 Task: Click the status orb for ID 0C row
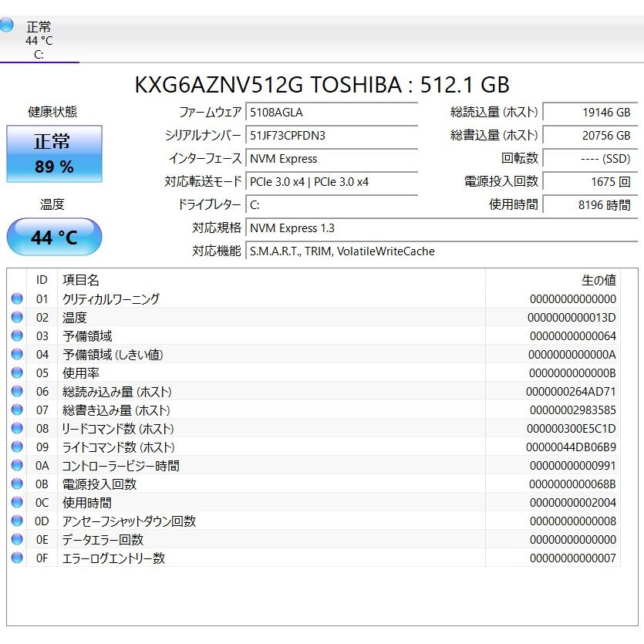(17, 502)
